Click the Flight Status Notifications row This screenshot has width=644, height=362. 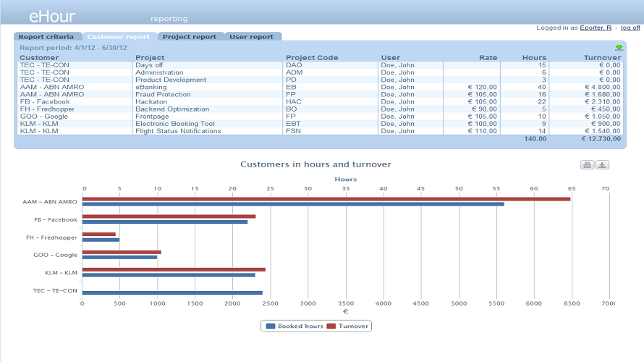click(178, 131)
